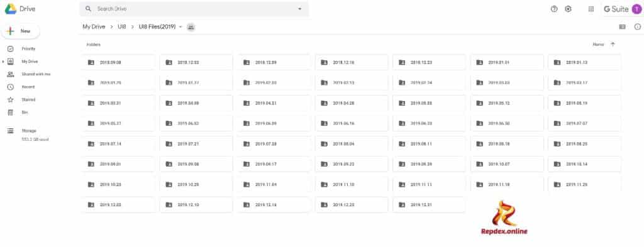Viewport: 644px width, 247px height.
Task: Open Shared with me in the sidebar
Action: 36,74
